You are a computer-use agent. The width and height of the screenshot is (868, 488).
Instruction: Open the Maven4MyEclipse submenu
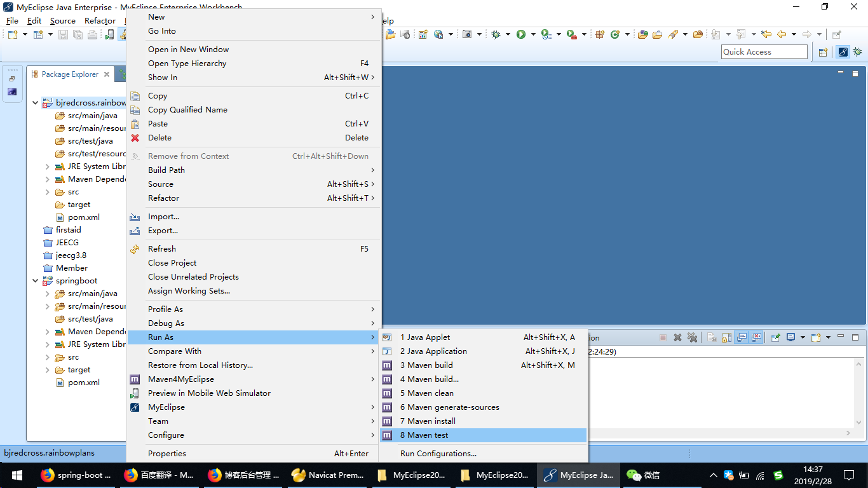click(254, 379)
